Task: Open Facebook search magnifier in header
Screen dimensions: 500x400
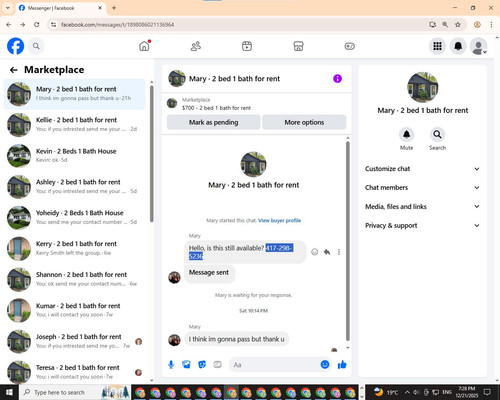Action: click(x=36, y=46)
